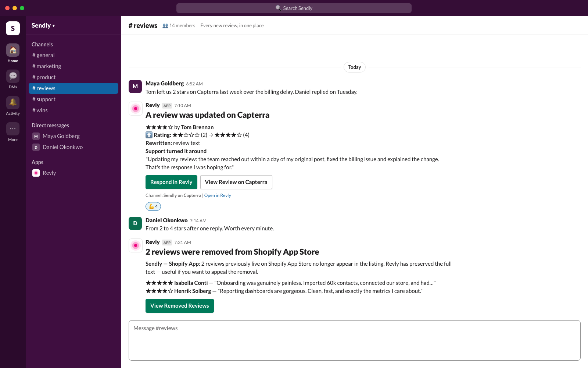Click the View Removed Reviews button

(180, 306)
